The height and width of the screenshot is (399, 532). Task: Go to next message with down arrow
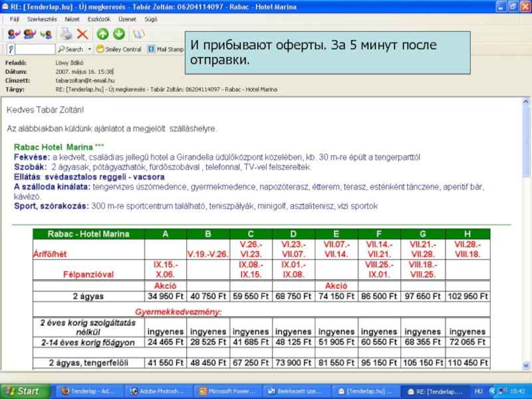(x=118, y=34)
